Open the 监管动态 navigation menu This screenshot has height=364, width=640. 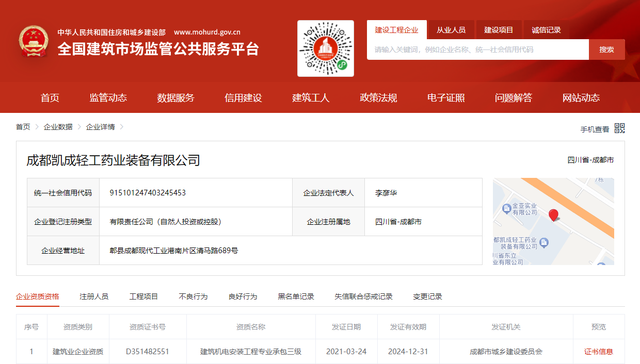point(108,98)
